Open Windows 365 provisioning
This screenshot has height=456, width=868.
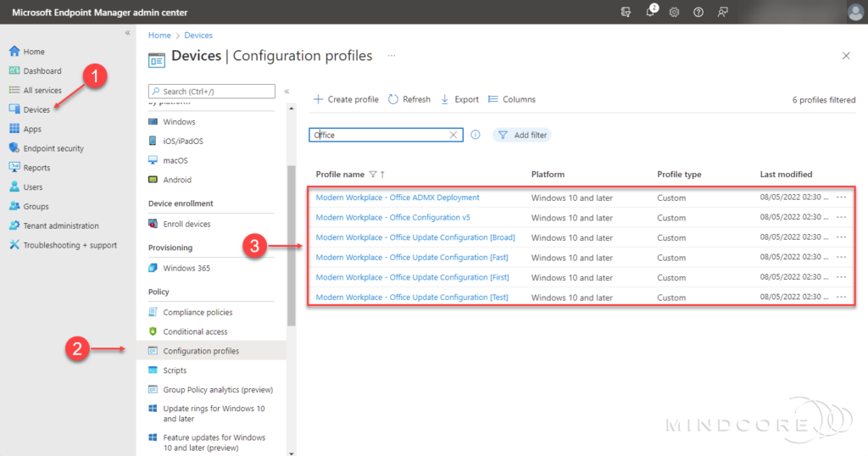[180, 269]
